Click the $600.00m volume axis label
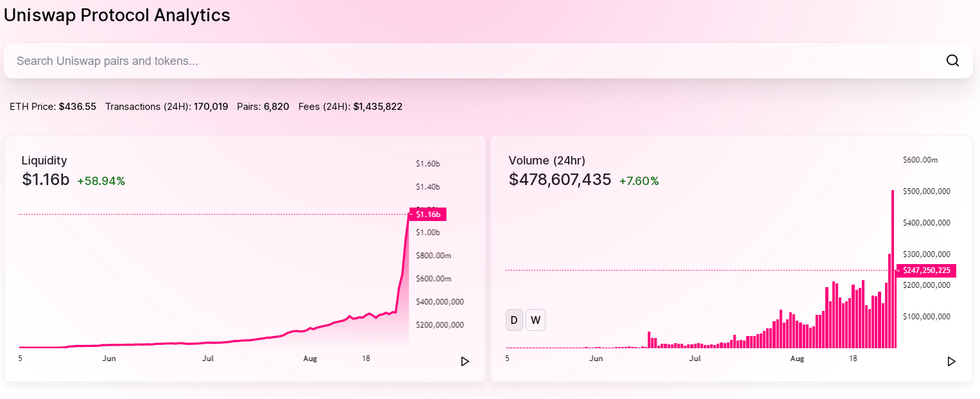Viewport: 980px width, 399px height. 920,160
